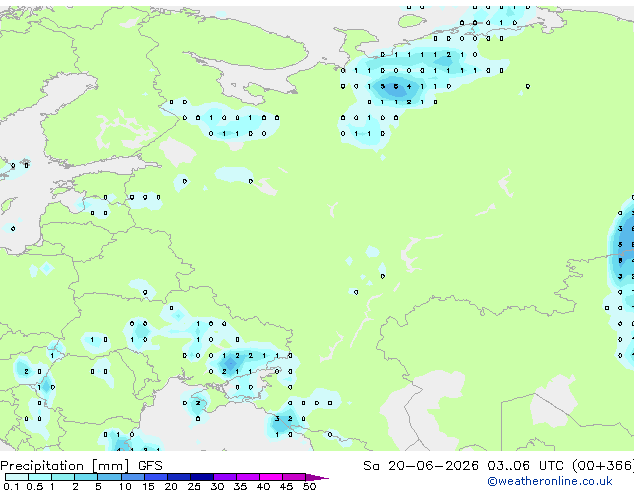Click the '35' legend scale label
Image resolution: width=634 pixels, height=490 pixels.
[240, 486]
